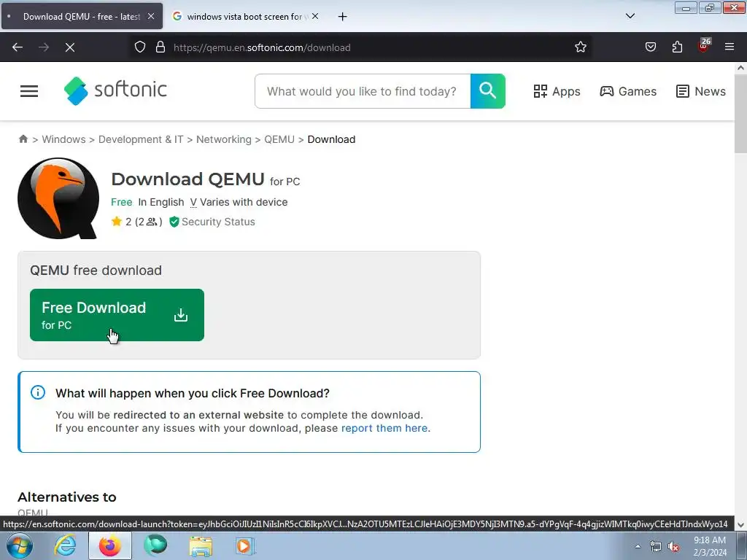
Task: Open the report them here link
Action: [x=384, y=428]
